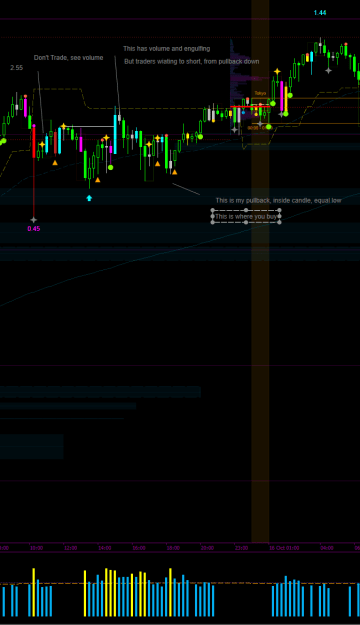360x625 pixels.
Task: Click the 'This is my pullback, inside candle' note
Action: [278, 200]
